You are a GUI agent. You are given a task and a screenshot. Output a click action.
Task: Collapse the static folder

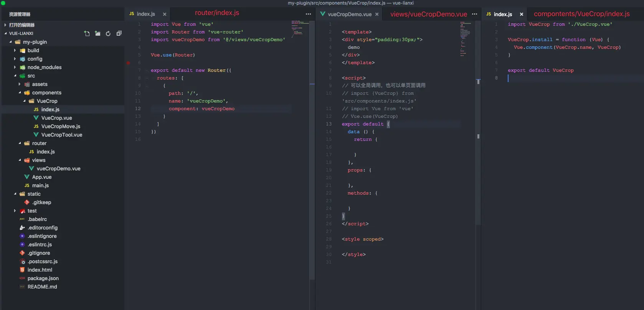coord(15,194)
